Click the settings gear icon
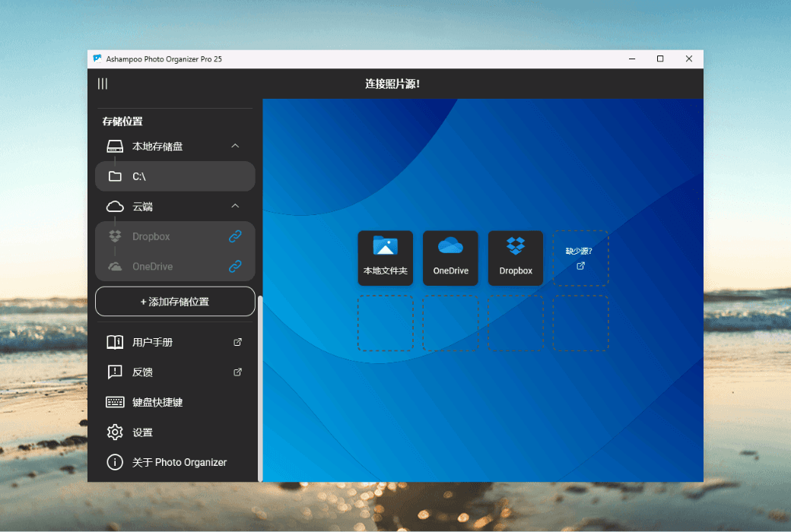Viewport: 791px width, 532px height. click(115, 432)
